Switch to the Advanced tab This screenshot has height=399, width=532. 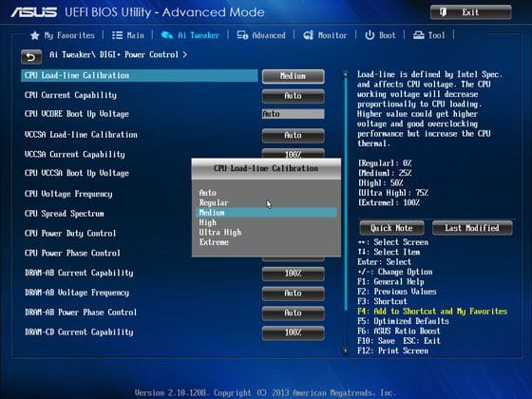[261, 35]
